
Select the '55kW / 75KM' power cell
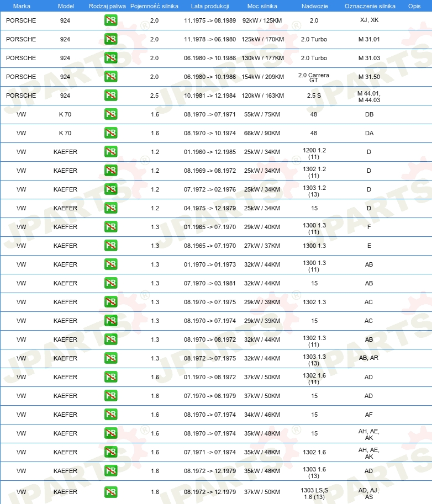pos(262,114)
